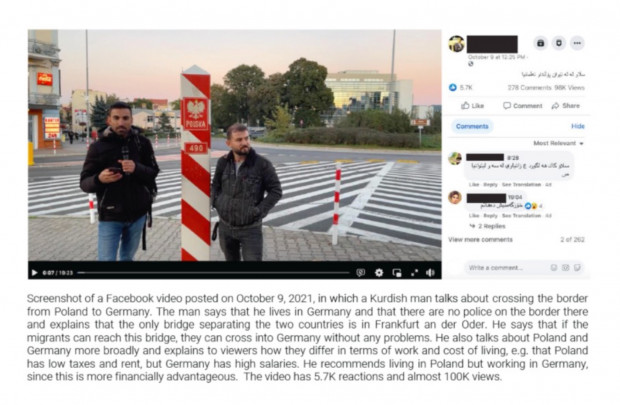Click the shield icon near post header
Viewport: 620px width, 405px height.
click(559, 43)
